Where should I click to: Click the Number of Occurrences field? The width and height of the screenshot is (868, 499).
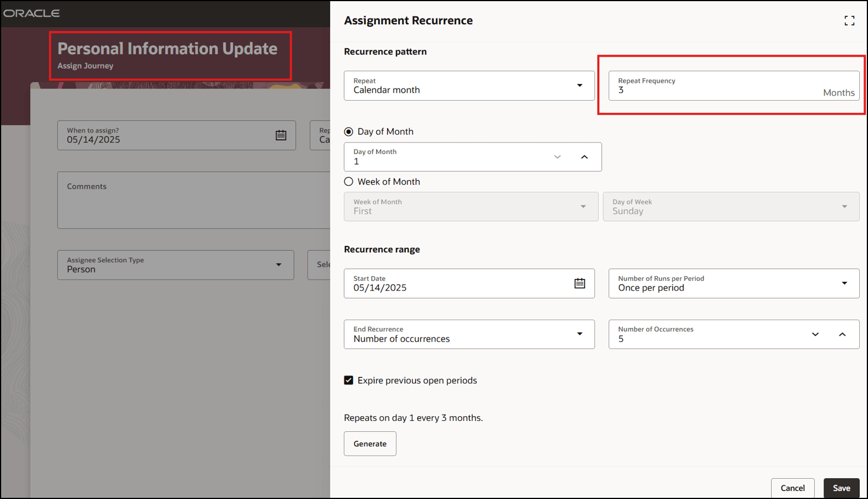734,335
